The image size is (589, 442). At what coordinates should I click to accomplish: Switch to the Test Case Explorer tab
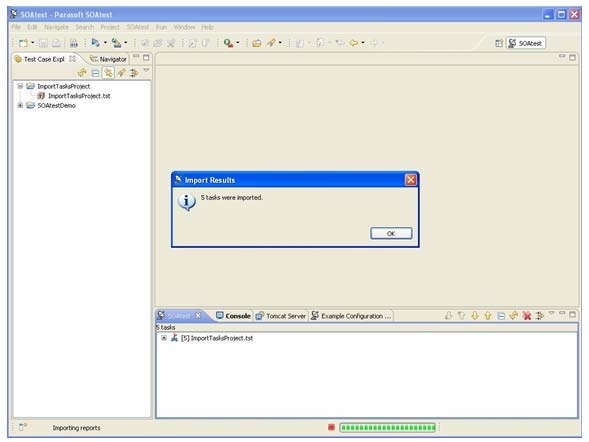click(x=44, y=59)
